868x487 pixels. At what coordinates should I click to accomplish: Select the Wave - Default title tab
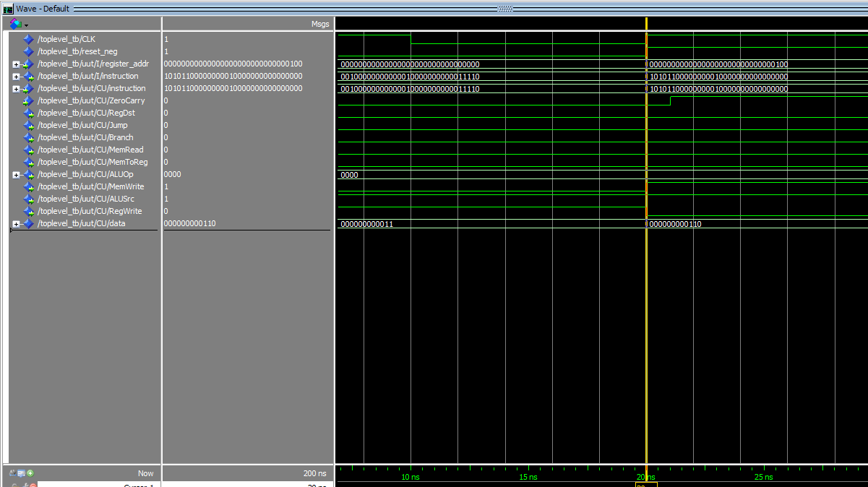pos(43,8)
